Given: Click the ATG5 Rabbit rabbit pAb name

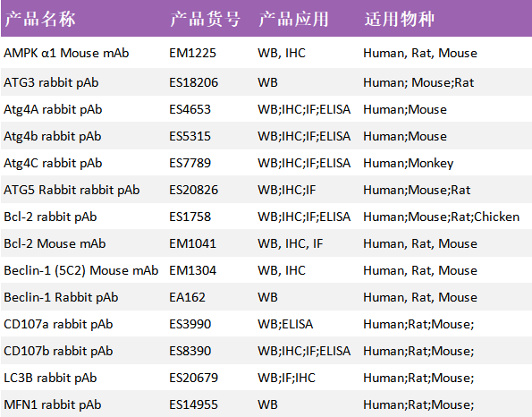Looking at the screenshot, I should tap(72, 190).
